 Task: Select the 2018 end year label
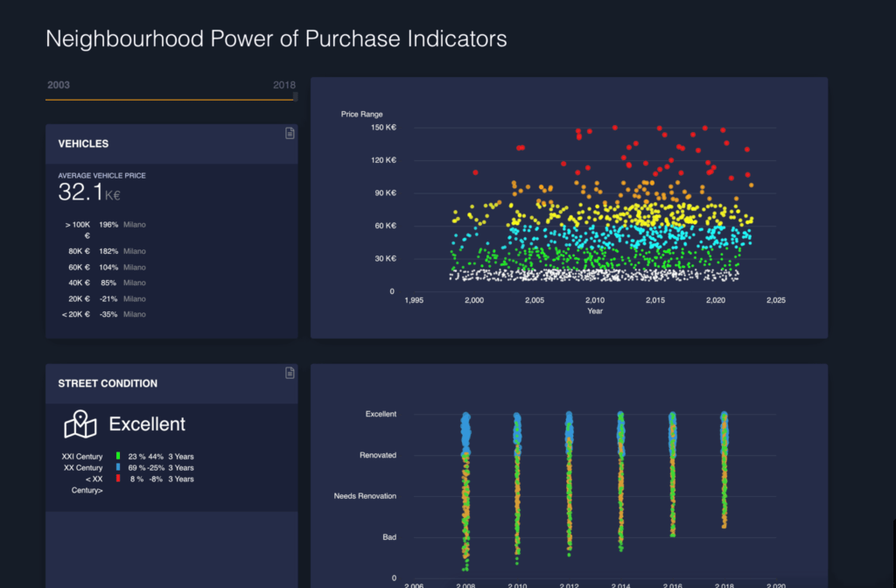[283, 86]
